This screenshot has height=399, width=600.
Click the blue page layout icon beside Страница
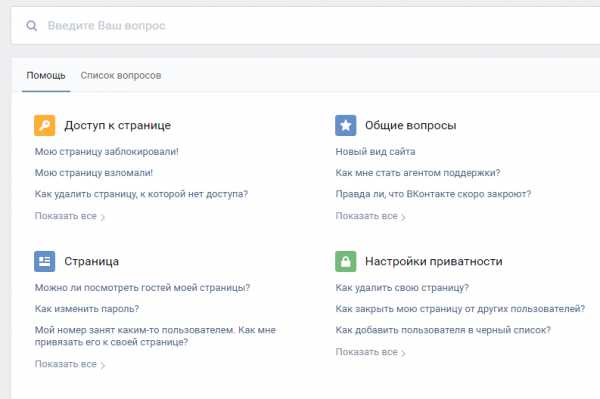pos(44,261)
